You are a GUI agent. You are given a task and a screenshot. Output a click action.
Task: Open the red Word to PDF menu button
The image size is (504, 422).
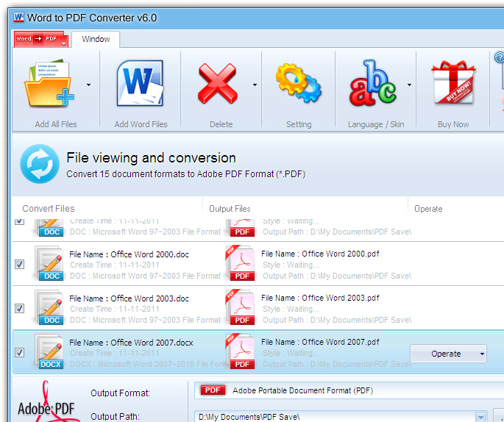coord(41,39)
